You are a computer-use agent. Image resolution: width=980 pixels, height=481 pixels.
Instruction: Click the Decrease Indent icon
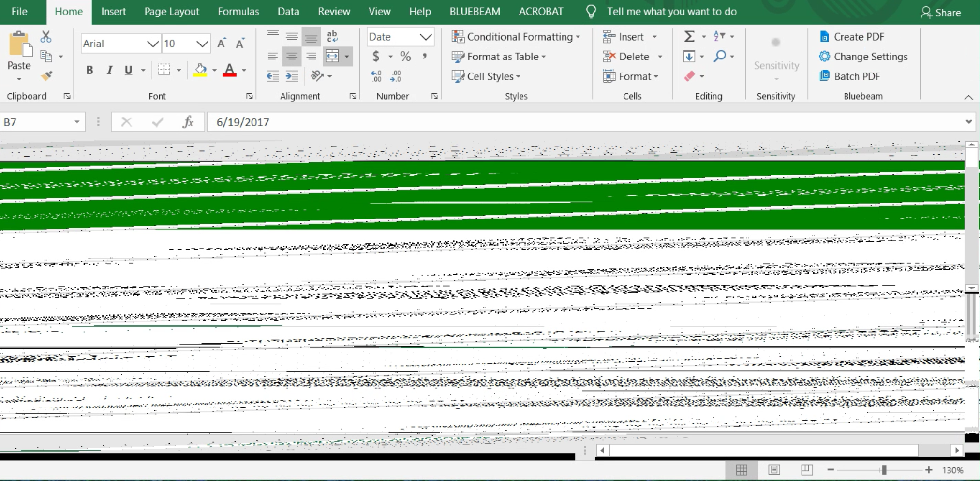273,76
